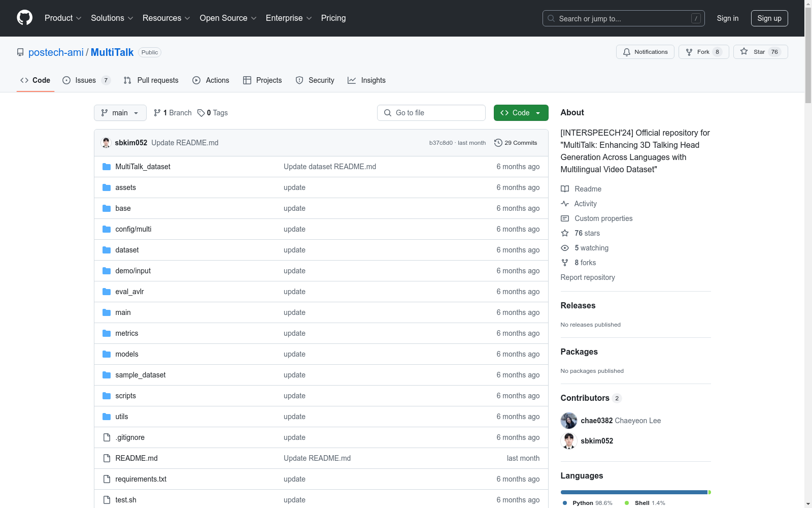Open the Contributors heading link

[x=585, y=398]
